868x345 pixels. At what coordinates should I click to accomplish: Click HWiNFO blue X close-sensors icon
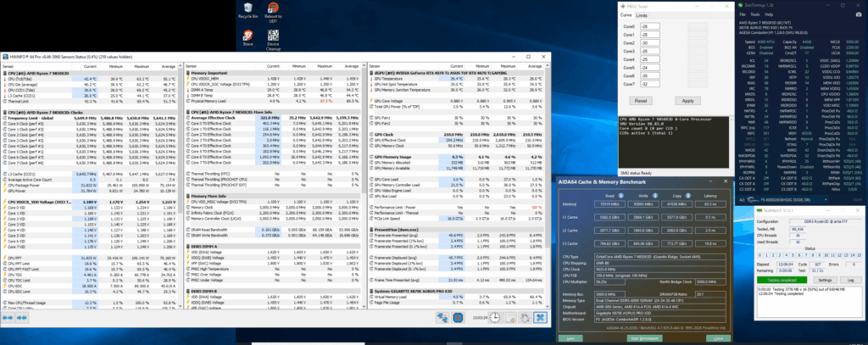540,317
